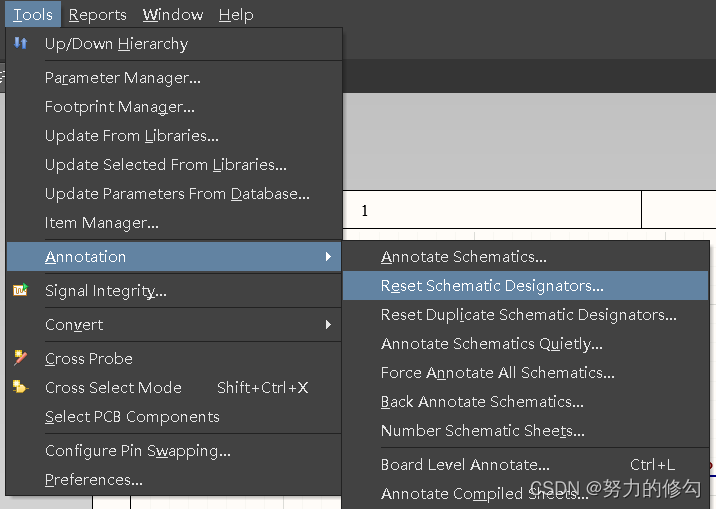Screen dimensions: 716x509
Task: Open the Help menu
Action: pos(236,15)
